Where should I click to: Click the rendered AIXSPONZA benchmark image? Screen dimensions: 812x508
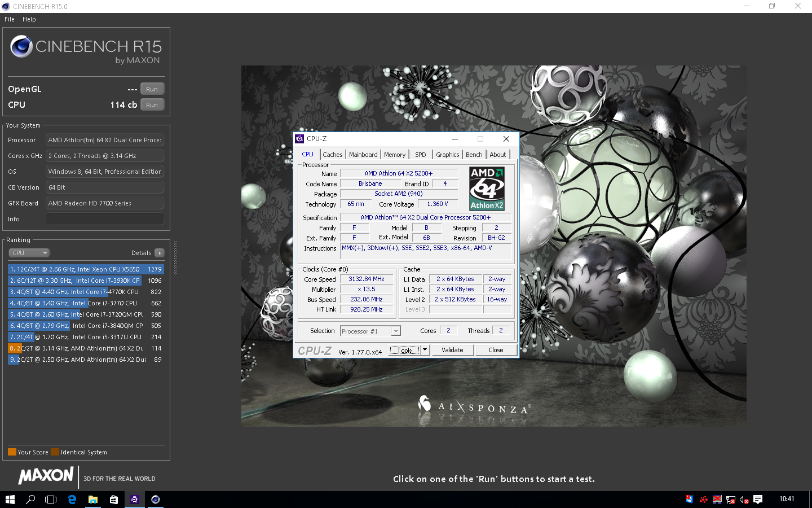(493, 246)
